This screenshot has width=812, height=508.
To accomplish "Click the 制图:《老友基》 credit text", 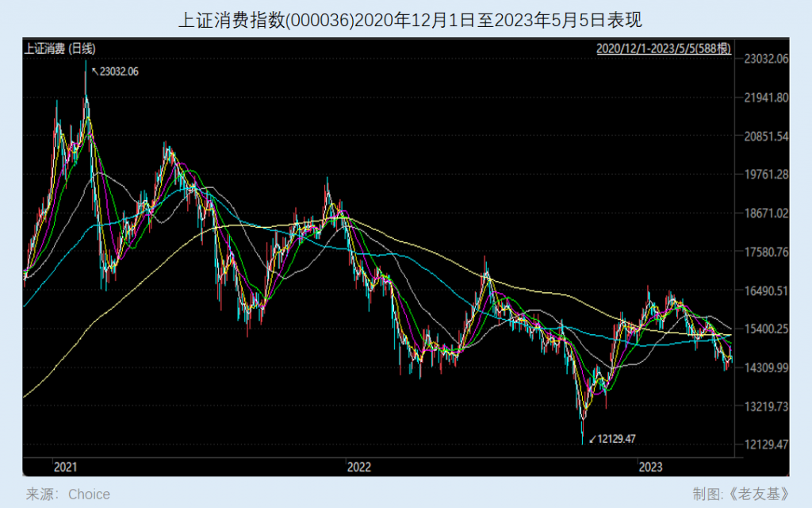I will (741, 495).
